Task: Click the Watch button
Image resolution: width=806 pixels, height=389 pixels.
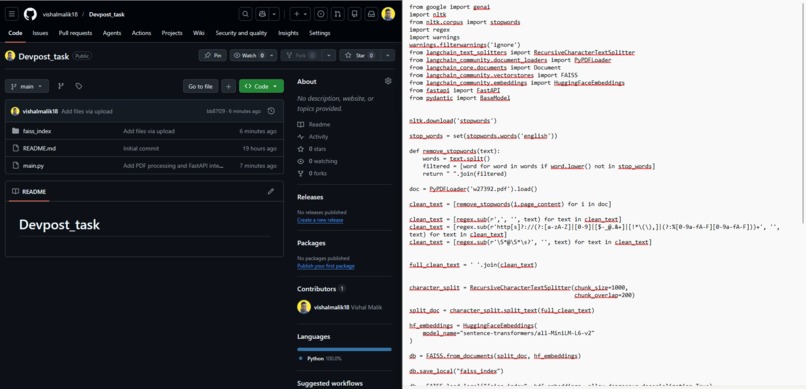Action: click(249, 55)
